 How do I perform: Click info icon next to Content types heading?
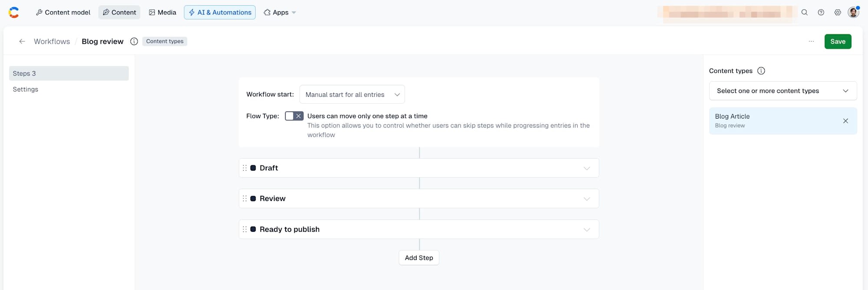click(761, 71)
